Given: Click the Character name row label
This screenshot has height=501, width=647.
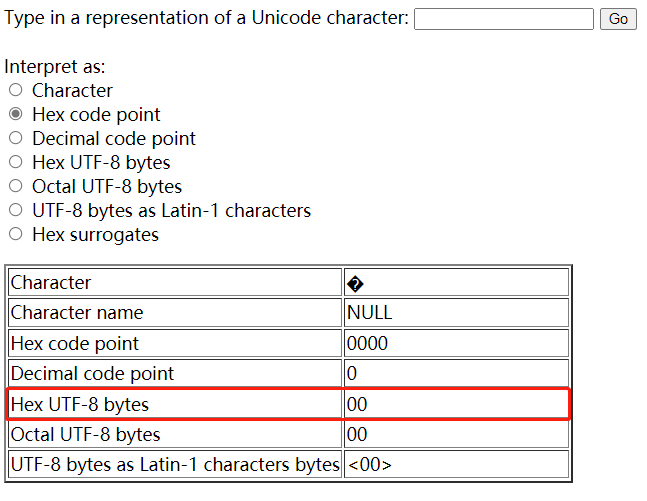Looking at the screenshot, I should 77,313.
